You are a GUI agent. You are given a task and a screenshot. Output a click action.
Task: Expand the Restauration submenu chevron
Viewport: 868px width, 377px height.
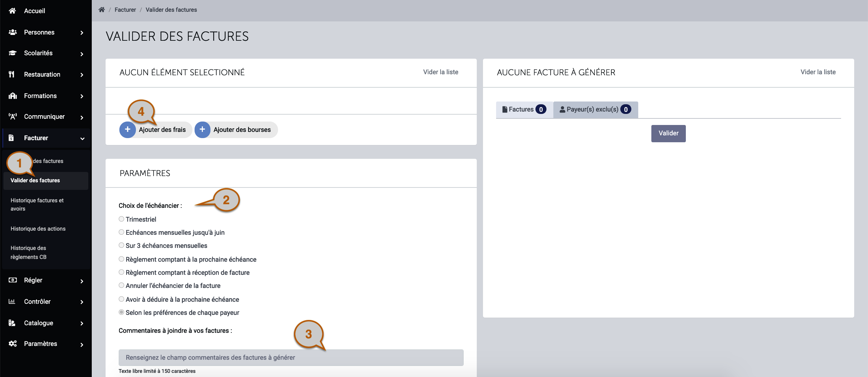click(82, 75)
